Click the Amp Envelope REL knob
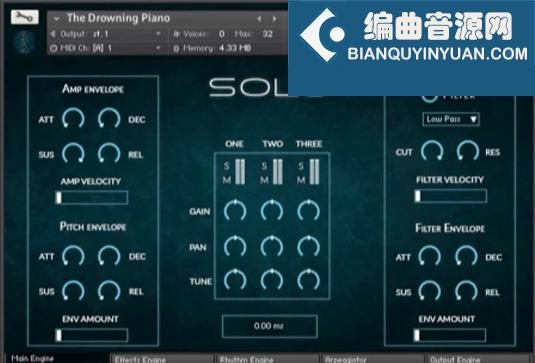 [109, 153]
